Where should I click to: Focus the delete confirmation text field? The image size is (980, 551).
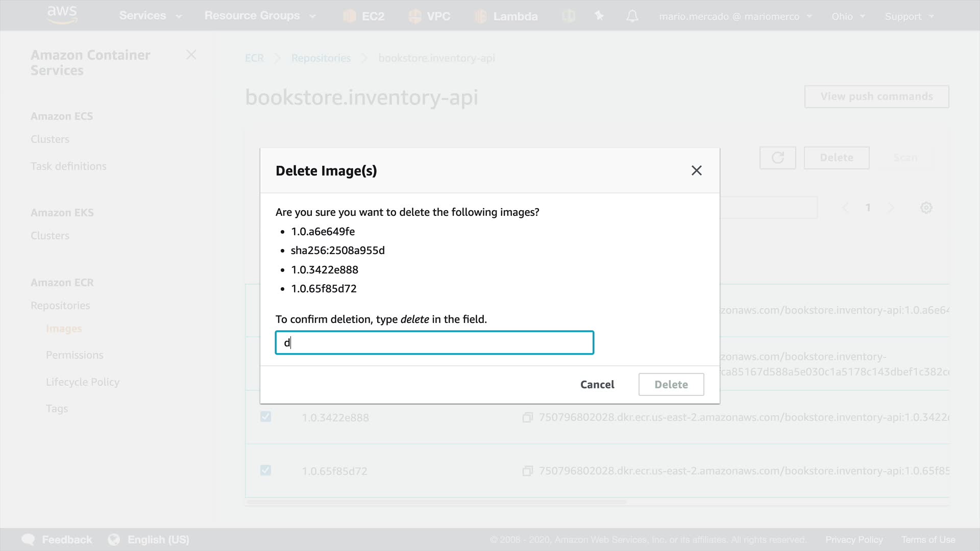coord(434,342)
